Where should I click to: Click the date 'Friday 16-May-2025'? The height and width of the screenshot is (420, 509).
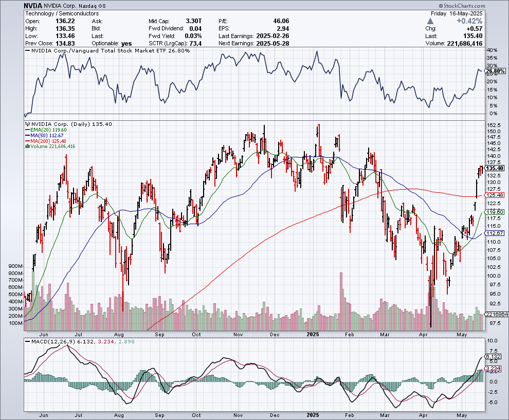[457, 14]
